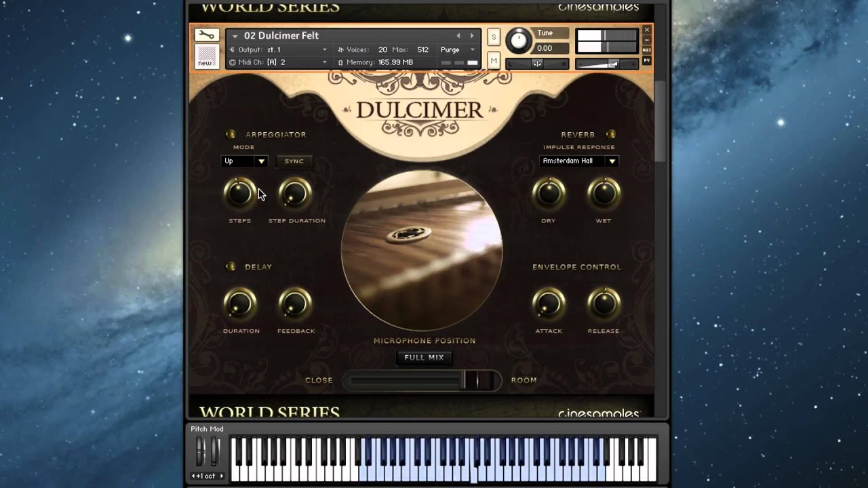Solo the instrument with S button
868x488 pixels.
(494, 37)
